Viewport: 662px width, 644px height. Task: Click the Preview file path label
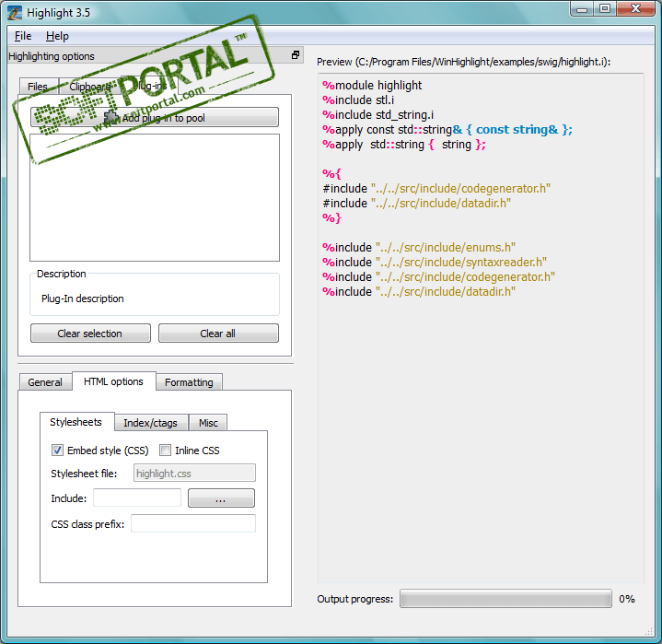[x=463, y=62]
